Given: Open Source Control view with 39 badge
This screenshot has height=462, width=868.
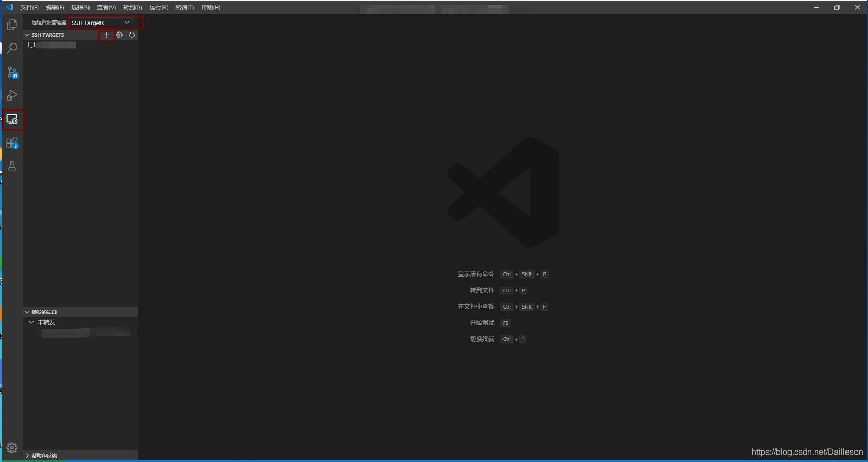Looking at the screenshot, I should point(12,72).
